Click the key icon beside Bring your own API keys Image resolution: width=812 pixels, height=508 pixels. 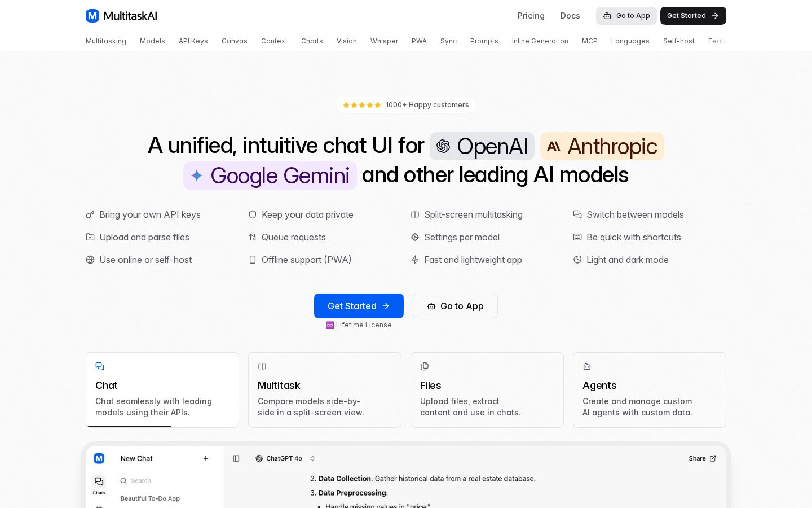click(x=90, y=214)
